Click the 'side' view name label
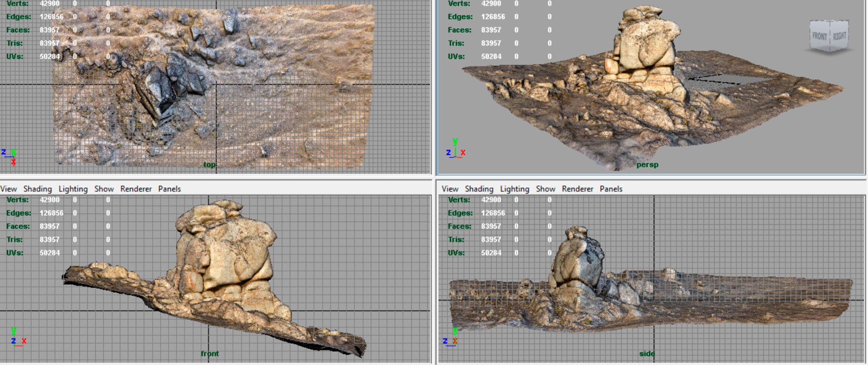The image size is (868, 365). pyautogui.click(x=647, y=354)
